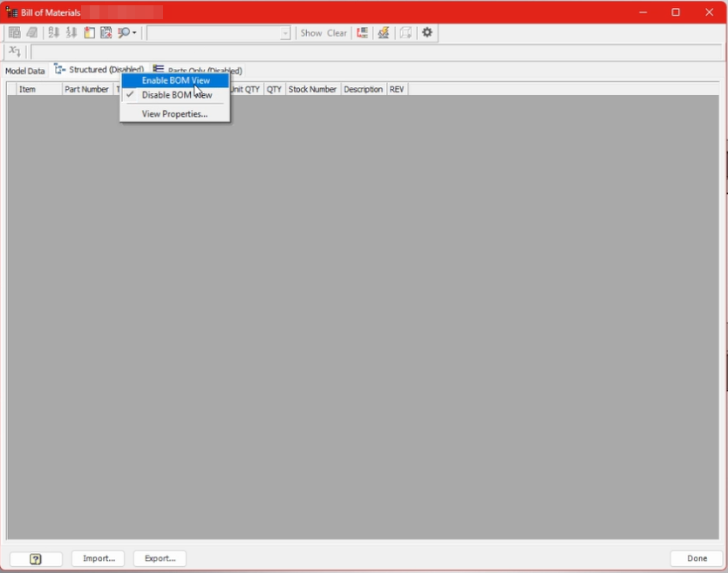This screenshot has height=573, width=728.
Task: Expand the toolbar combo box dropdown
Action: pos(285,33)
